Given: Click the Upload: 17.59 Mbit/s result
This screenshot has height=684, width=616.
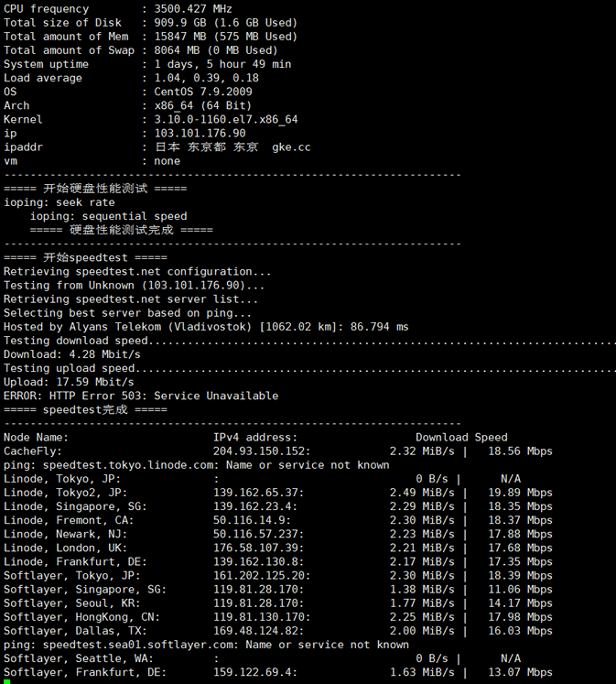Looking at the screenshot, I should pyautogui.click(x=69, y=383).
